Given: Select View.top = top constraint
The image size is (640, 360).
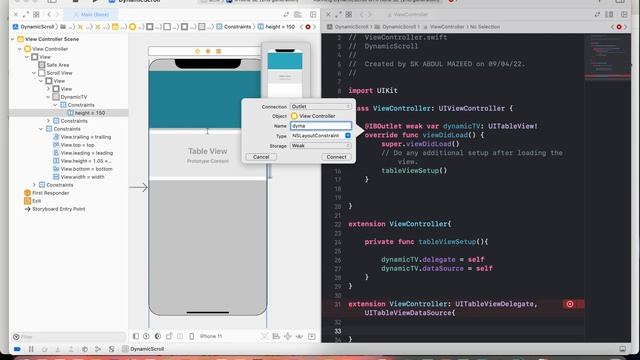Looking at the screenshot, I should (x=73, y=145).
